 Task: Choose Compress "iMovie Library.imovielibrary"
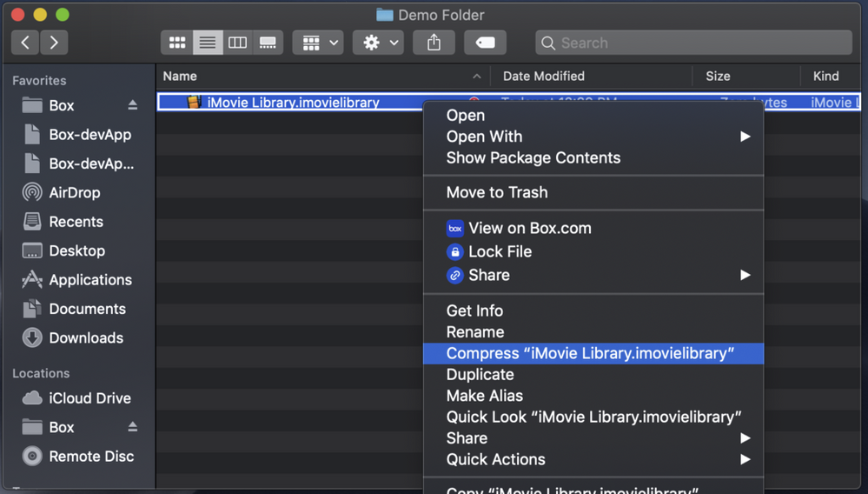point(593,353)
